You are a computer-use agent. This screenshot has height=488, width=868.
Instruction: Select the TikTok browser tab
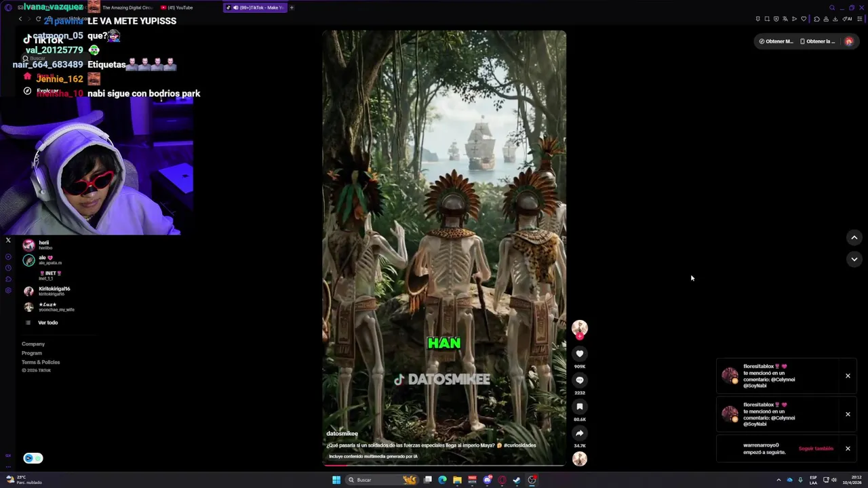(255, 7)
